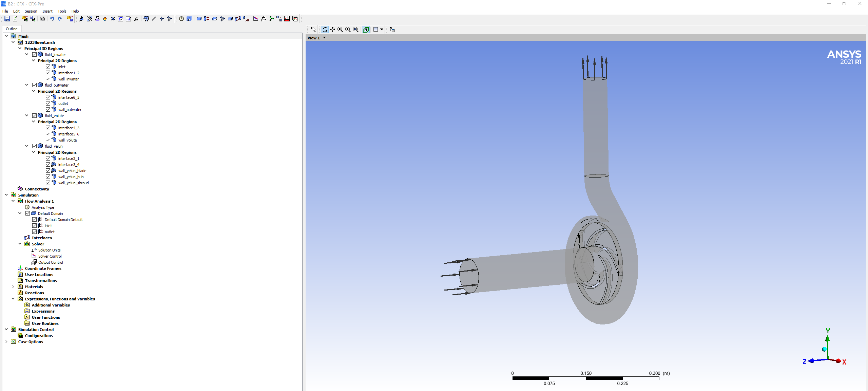Click the green Y axis on the triad

[828, 343]
